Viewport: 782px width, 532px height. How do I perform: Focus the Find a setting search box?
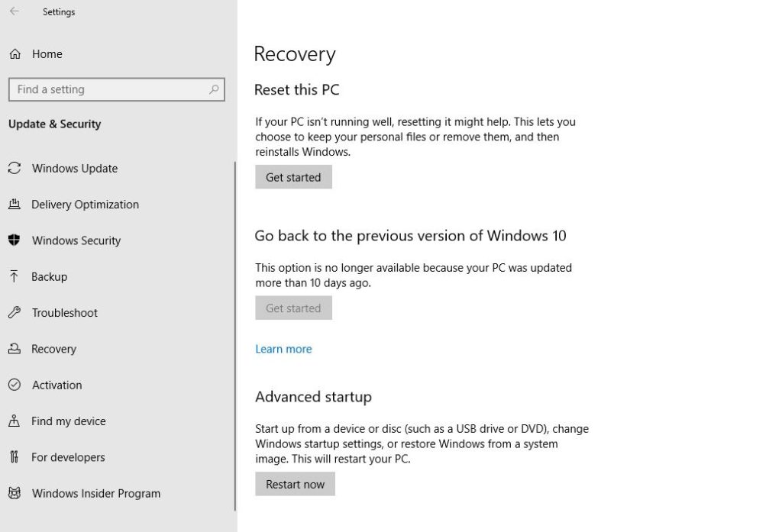click(117, 89)
